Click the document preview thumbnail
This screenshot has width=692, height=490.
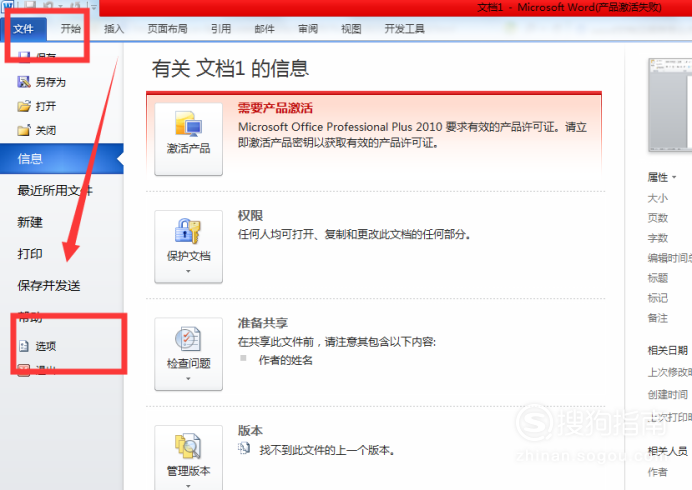point(670,105)
